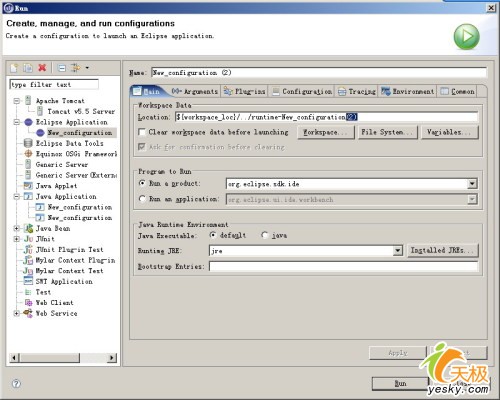500x400 pixels.
Task: Click the Web Client icon
Action: [x=28, y=303]
